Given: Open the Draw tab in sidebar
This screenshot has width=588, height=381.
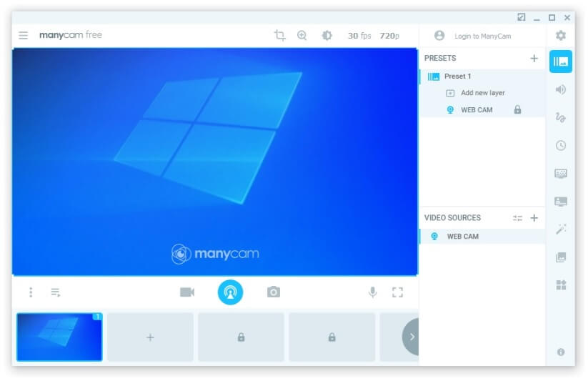Looking at the screenshot, I should (x=561, y=117).
